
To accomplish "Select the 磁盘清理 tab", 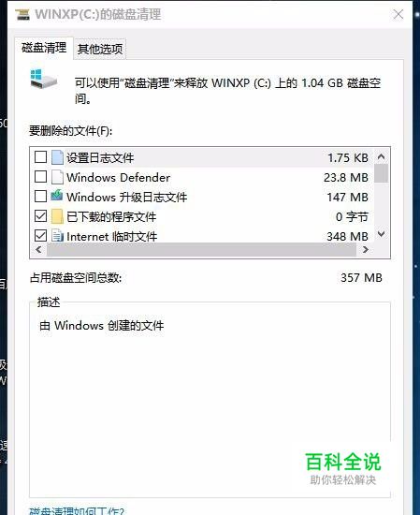I will [x=44, y=48].
